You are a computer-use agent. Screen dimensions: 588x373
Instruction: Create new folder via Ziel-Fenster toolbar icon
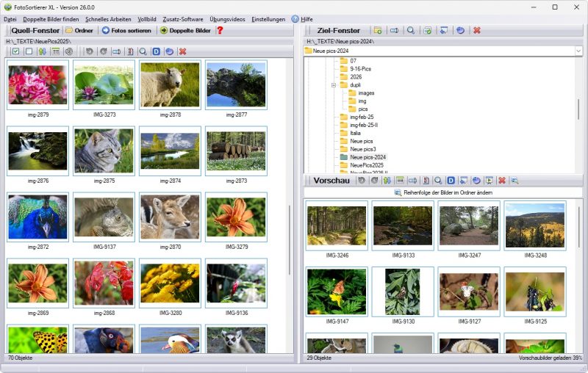tap(378, 30)
